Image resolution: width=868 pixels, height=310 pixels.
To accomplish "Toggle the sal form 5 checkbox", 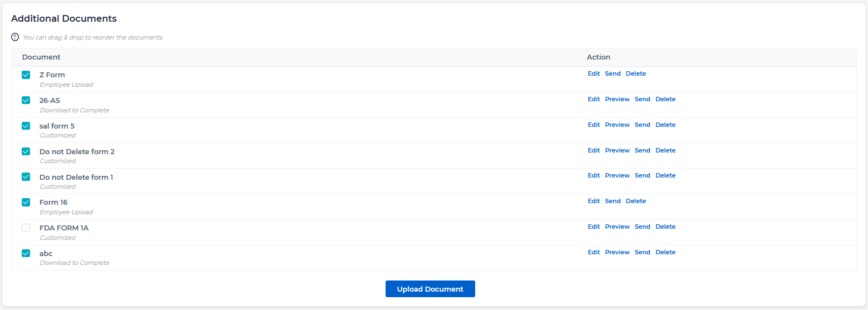I will point(26,126).
